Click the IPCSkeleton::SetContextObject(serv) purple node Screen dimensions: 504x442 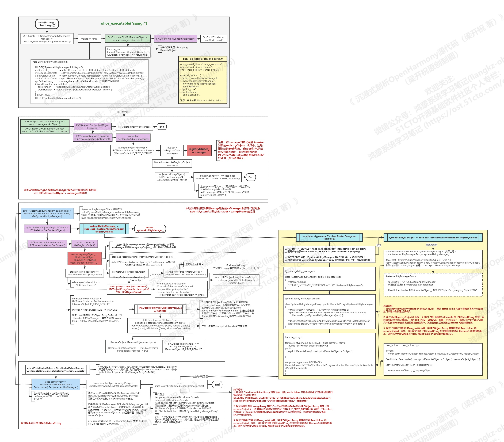point(175,39)
